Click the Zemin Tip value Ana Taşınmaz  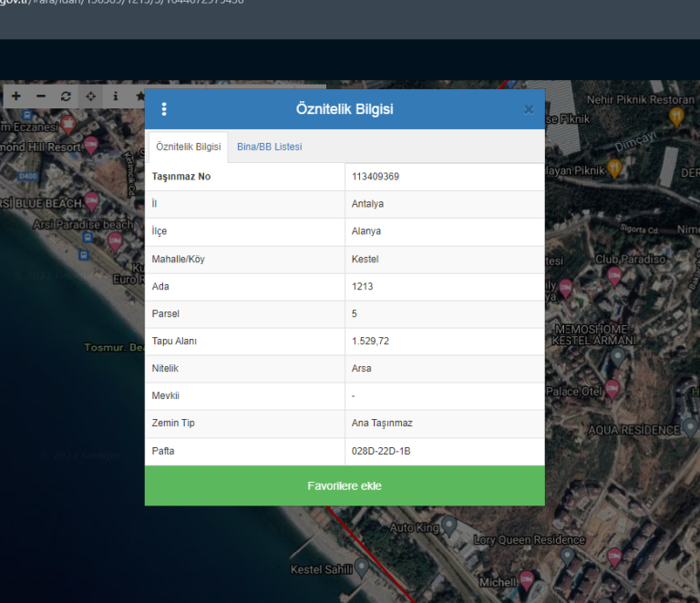[382, 423]
